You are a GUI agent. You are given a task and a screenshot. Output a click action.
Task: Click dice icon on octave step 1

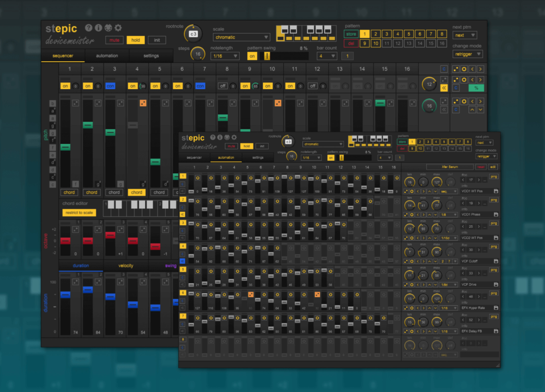[x=76, y=229]
